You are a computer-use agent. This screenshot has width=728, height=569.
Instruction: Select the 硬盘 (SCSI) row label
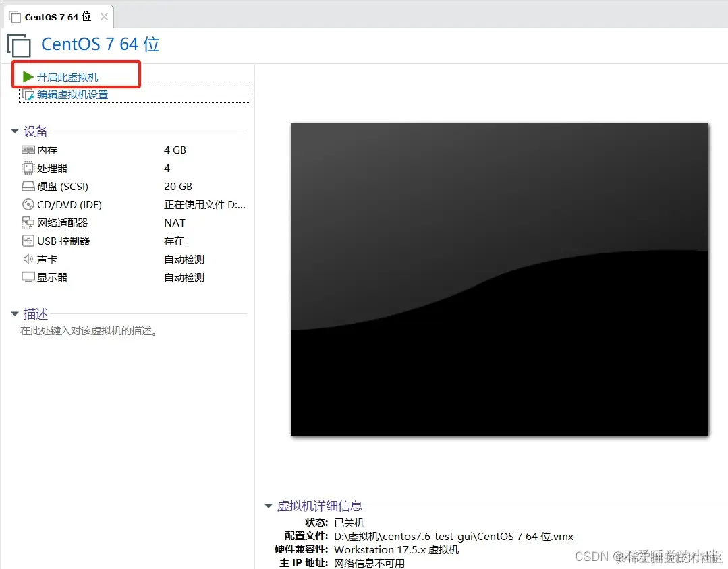pyautogui.click(x=63, y=186)
